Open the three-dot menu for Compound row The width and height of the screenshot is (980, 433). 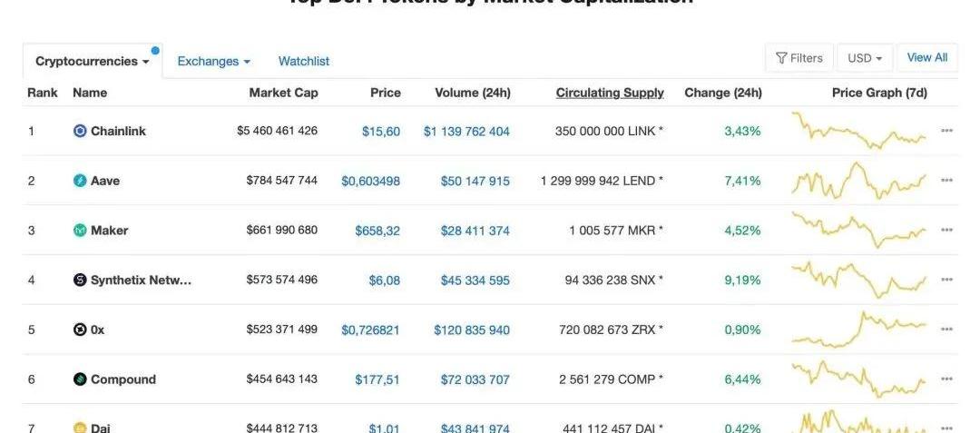946,379
